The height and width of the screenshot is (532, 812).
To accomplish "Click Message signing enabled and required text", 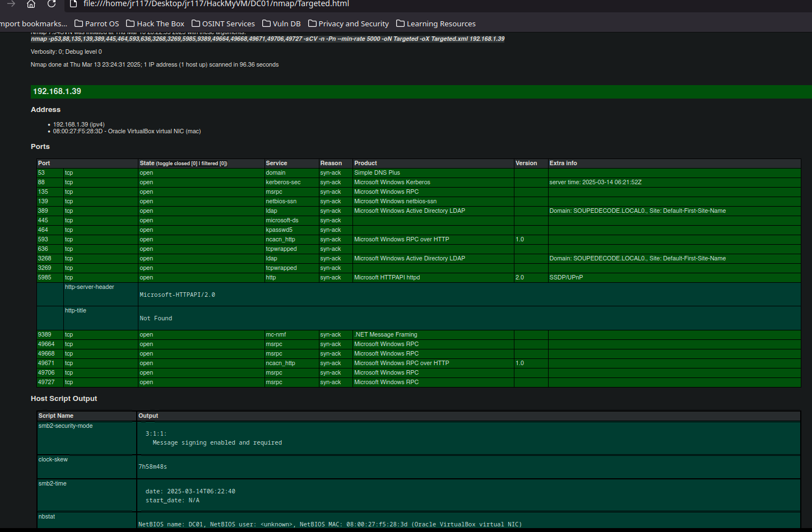I will (x=217, y=443).
